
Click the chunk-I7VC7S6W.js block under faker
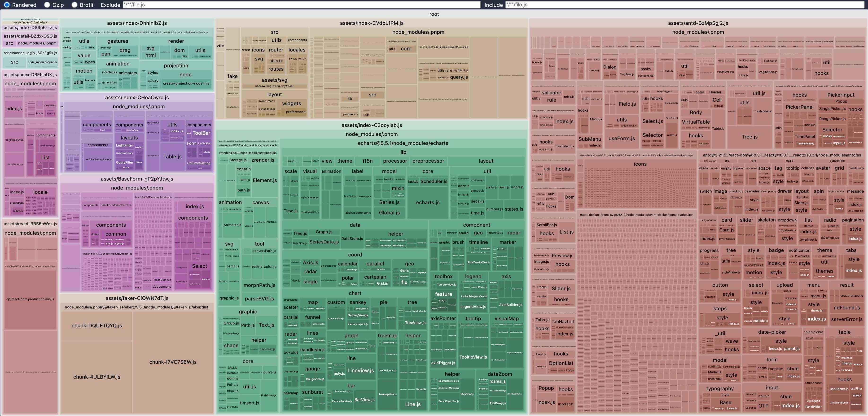pyautogui.click(x=173, y=362)
